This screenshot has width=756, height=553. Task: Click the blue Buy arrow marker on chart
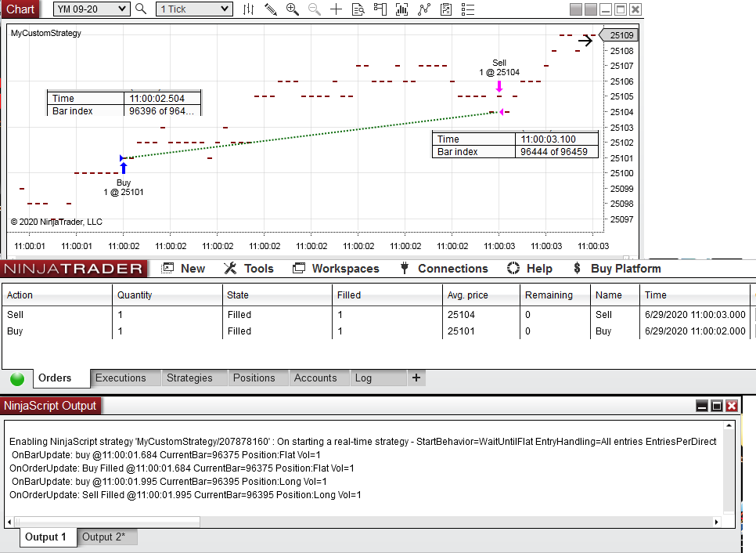(124, 168)
